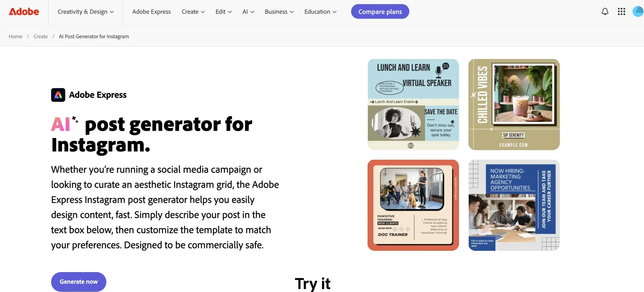Open the Business navigation dropdown
Viewport: 644px width, 292px height.
[279, 11]
